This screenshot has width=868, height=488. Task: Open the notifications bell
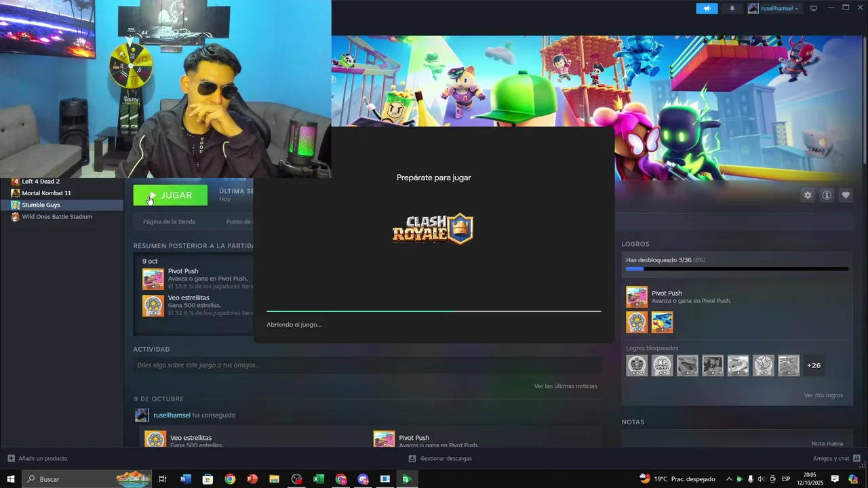click(x=732, y=8)
